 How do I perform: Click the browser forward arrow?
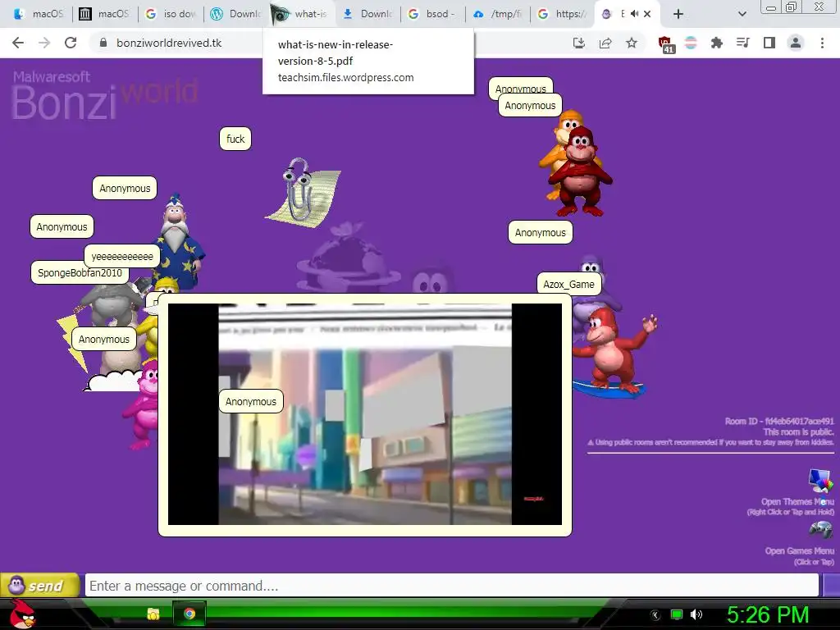(x=44, y=43)
